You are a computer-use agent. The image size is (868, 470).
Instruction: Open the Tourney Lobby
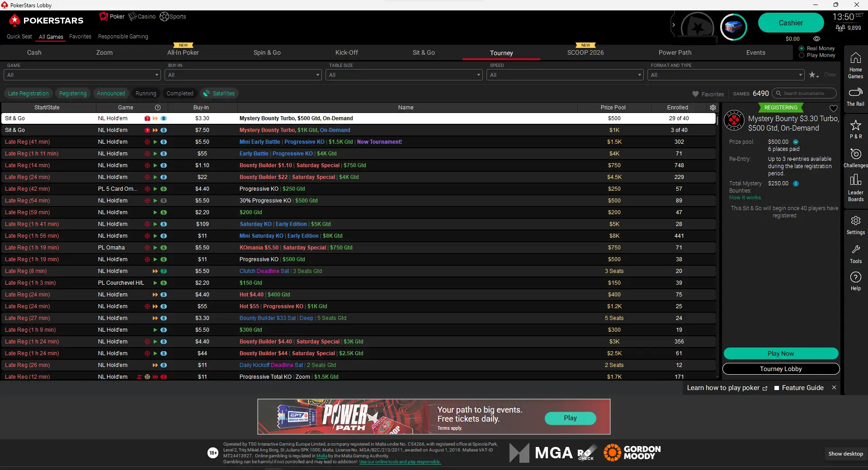tap(781, 369)
